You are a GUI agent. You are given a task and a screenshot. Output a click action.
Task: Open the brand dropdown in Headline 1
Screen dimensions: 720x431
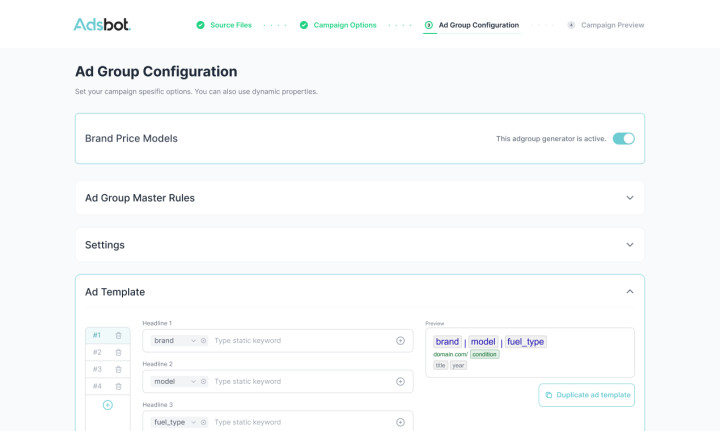(193, 341)
